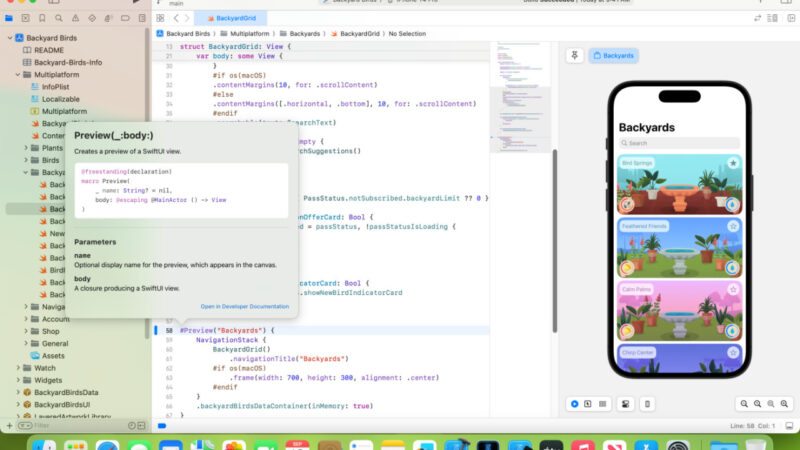This screenshot has height=450, width=800.
Task: Open the Backyard-Birds-Info file
Action: 68,62
